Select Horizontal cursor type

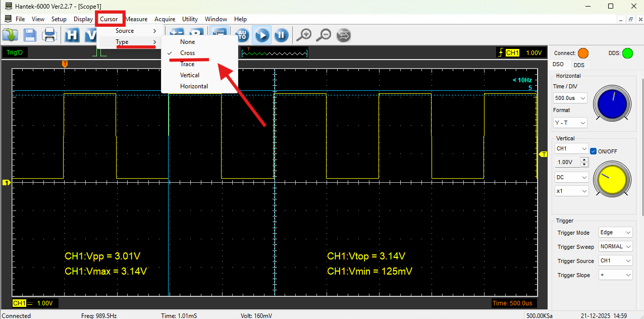(x=199, y=86)
